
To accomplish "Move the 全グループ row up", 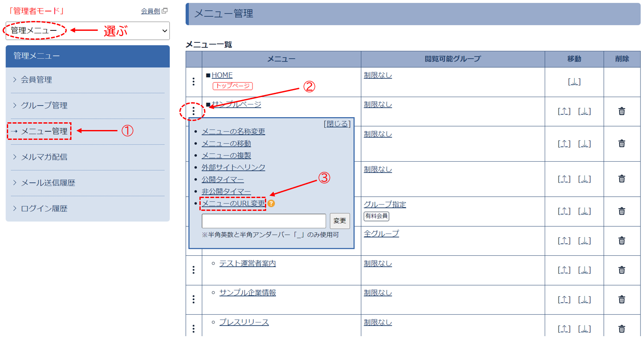I will pyautogui.click(x=564, y=241).
